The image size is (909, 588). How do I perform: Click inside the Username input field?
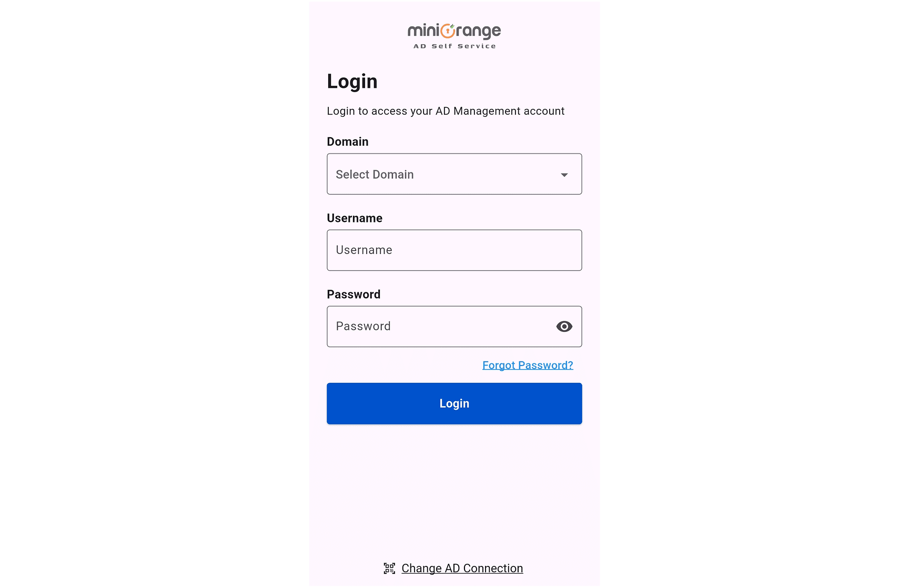click(x=454, y=250)
